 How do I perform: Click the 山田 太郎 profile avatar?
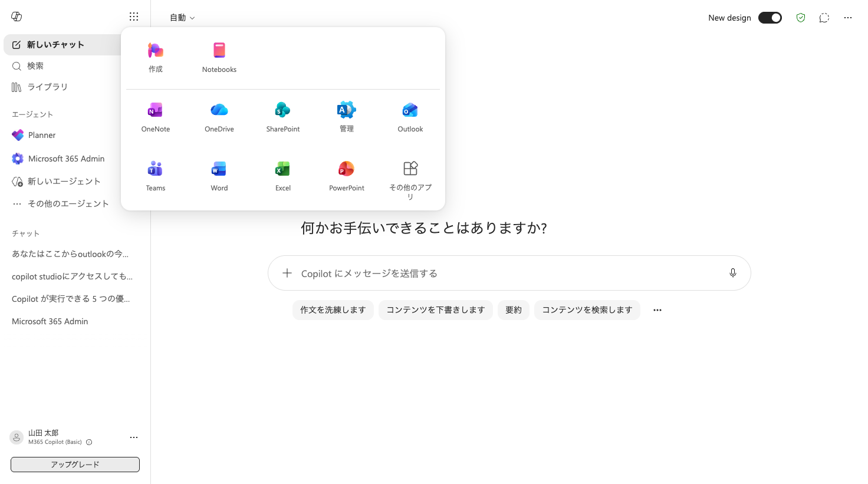17,437
